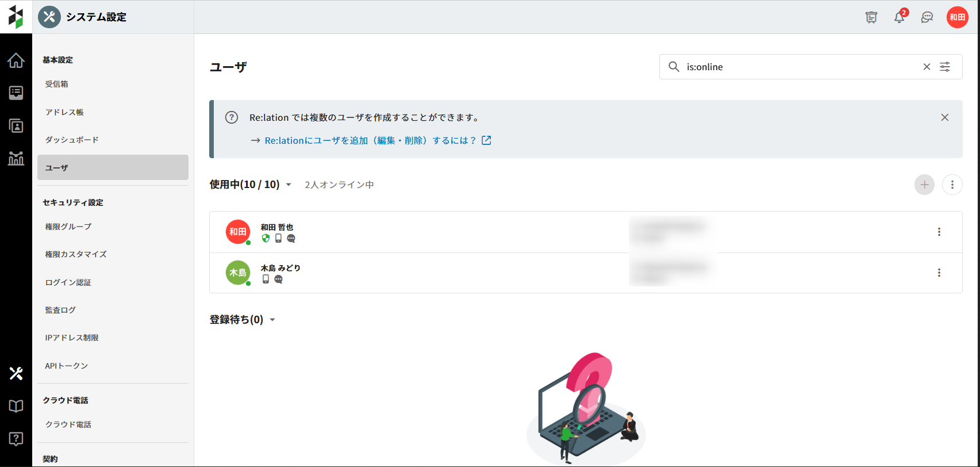The image size is (980, 467).
Task: Click the notification bell icon
Action: 899,17
